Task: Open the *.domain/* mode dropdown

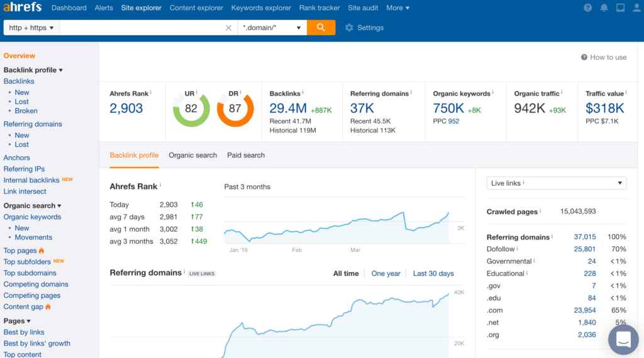Action: 272,28
